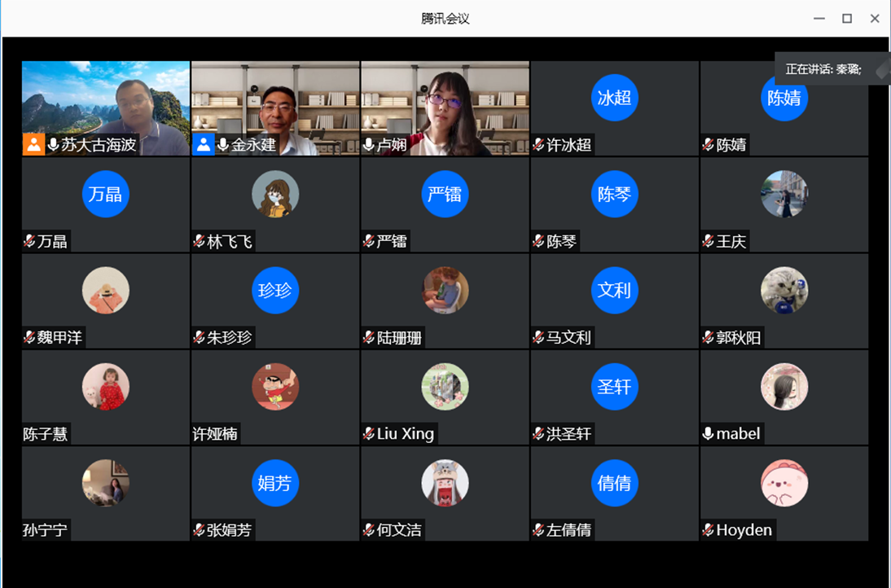Click the muted mic icon for 许冰超
The image size is (891, 588).
click(x=538, y=145)
